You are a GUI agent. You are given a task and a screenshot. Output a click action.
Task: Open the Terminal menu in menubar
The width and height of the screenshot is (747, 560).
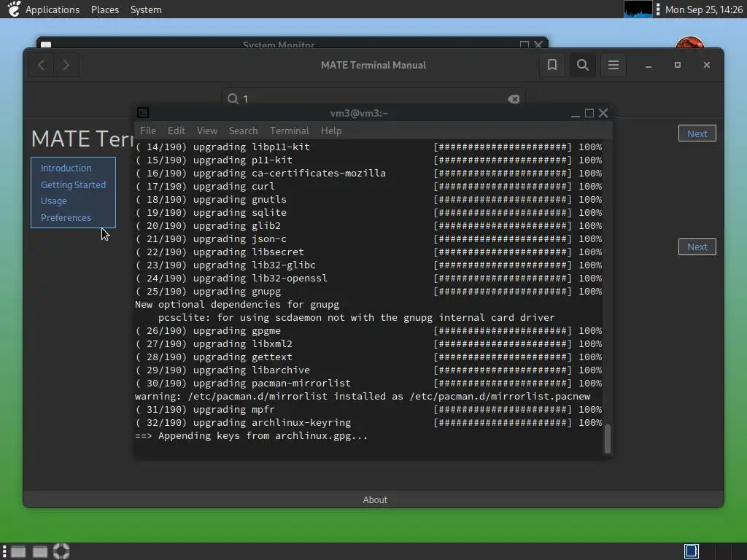pos(289,131)
